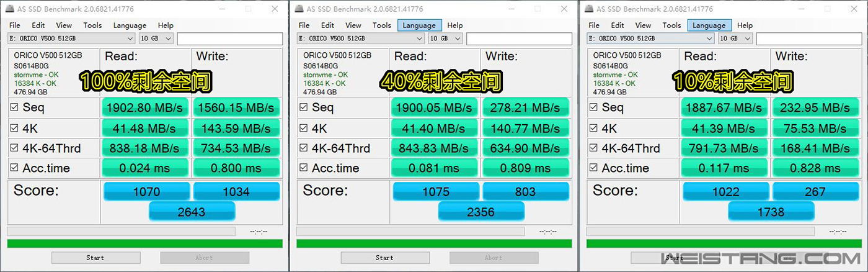The height and width of the screenshot is (272, 868).
Task: Open the Help menu in the middle window
Action: (x=455, y=25)
